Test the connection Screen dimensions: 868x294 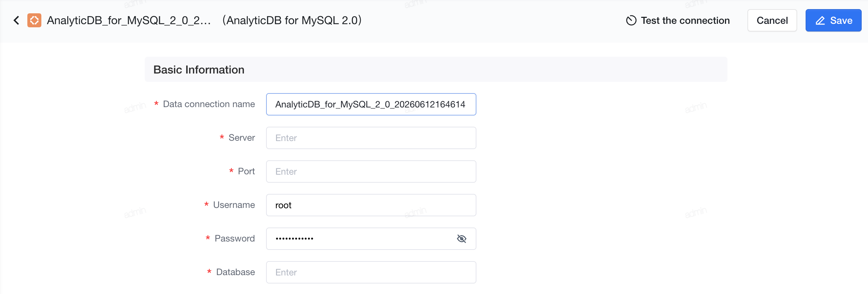678,21
